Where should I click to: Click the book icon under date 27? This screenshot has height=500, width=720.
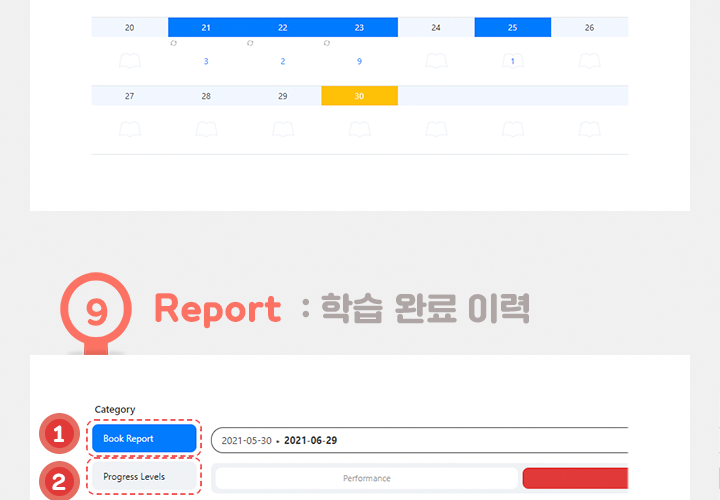pyautogui.click(x=130, y=129)
